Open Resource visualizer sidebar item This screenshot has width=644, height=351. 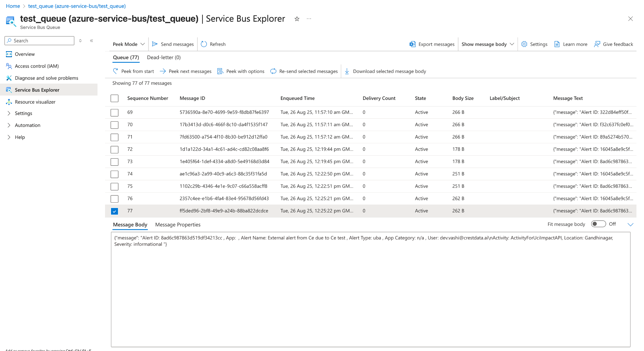(35, 102)
